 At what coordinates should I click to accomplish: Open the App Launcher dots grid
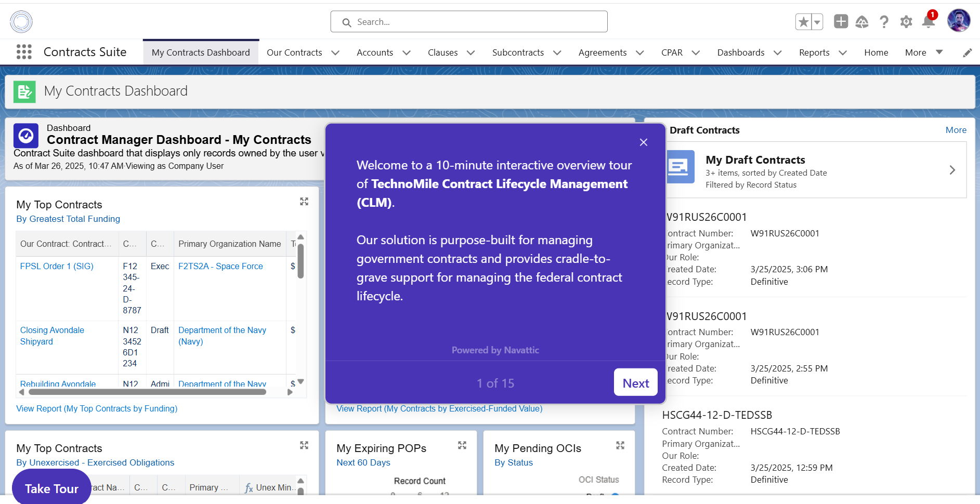[24, 52]
